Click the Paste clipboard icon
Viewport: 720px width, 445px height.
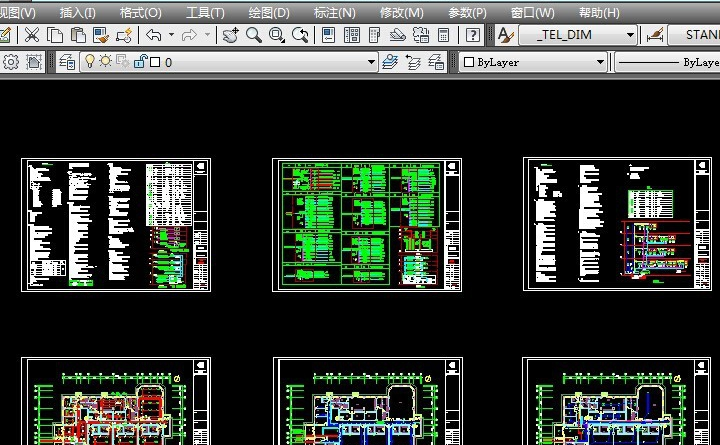(x=78, y=35)
